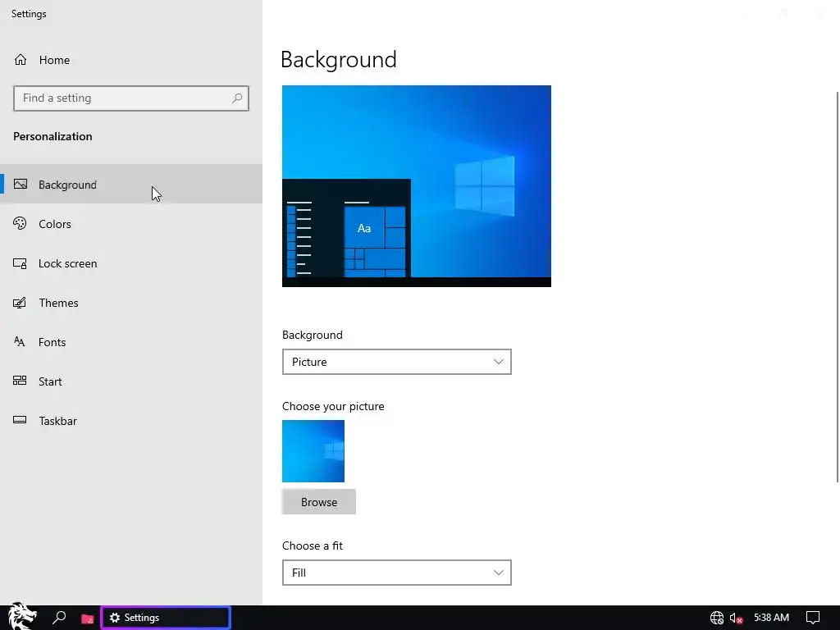Click the Fonts icon in sidebar
The height and width of the screenshot is (630, 840).
coord(20,342)
